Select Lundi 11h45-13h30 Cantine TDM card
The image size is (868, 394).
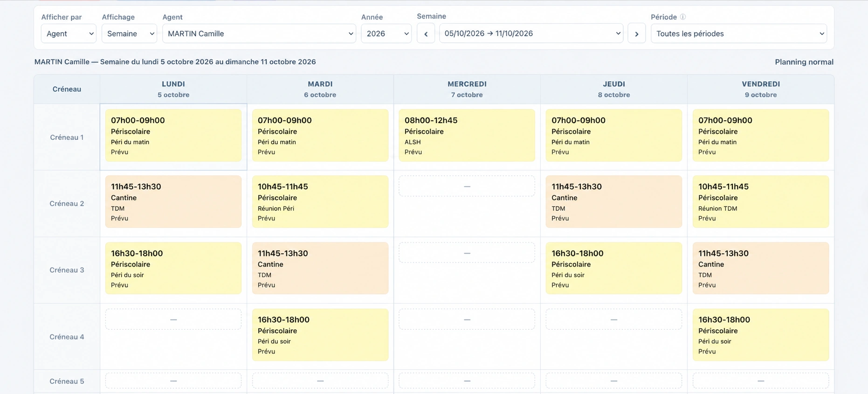click(x=173, y=202)
